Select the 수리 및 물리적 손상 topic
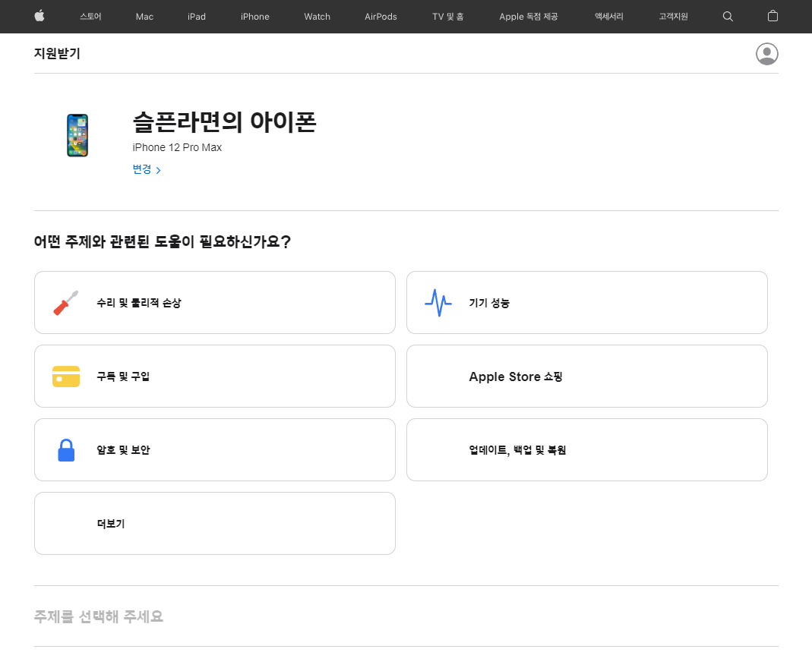The width and height of the screenshot is (812, 668). point(215,303)
